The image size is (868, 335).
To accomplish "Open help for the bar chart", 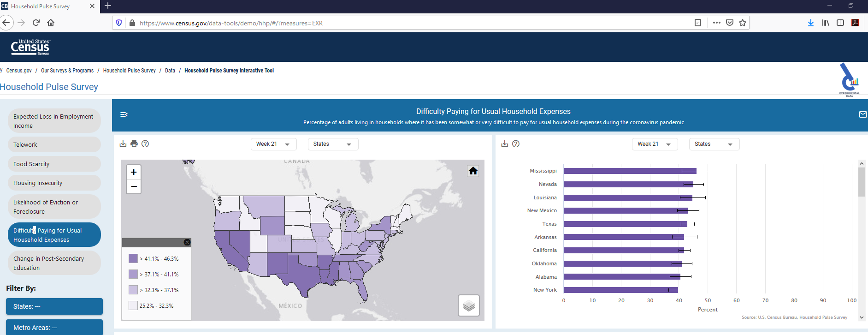I will click(x=516, y=144).
